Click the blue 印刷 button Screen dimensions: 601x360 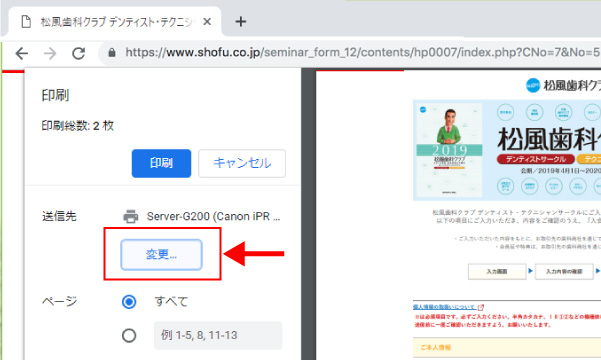point(161,163)
